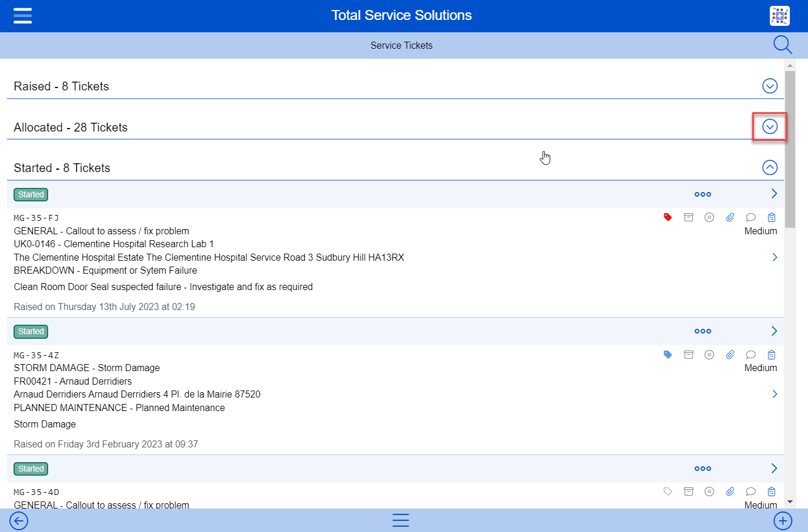Click the vertical scrollbar thumb
Image resolution: width=808 pixels, height=532 pixels.
790,149
